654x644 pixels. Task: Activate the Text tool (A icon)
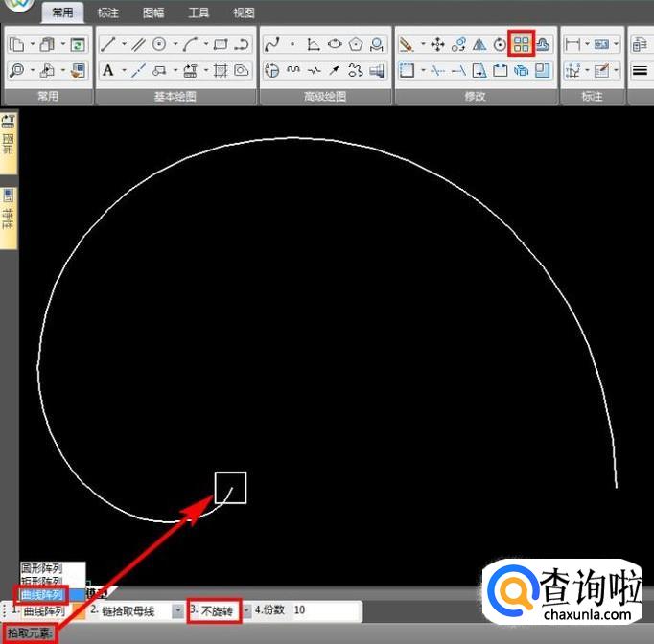[x=108, y=70]
